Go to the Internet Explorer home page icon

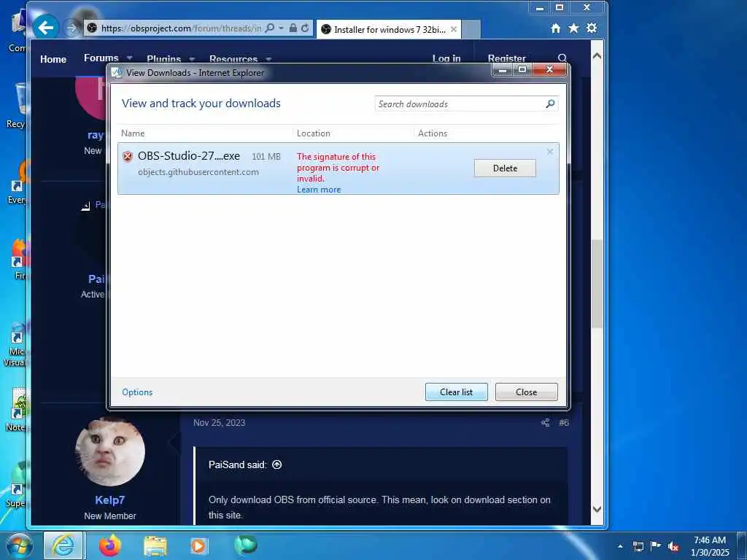[555, 28]
